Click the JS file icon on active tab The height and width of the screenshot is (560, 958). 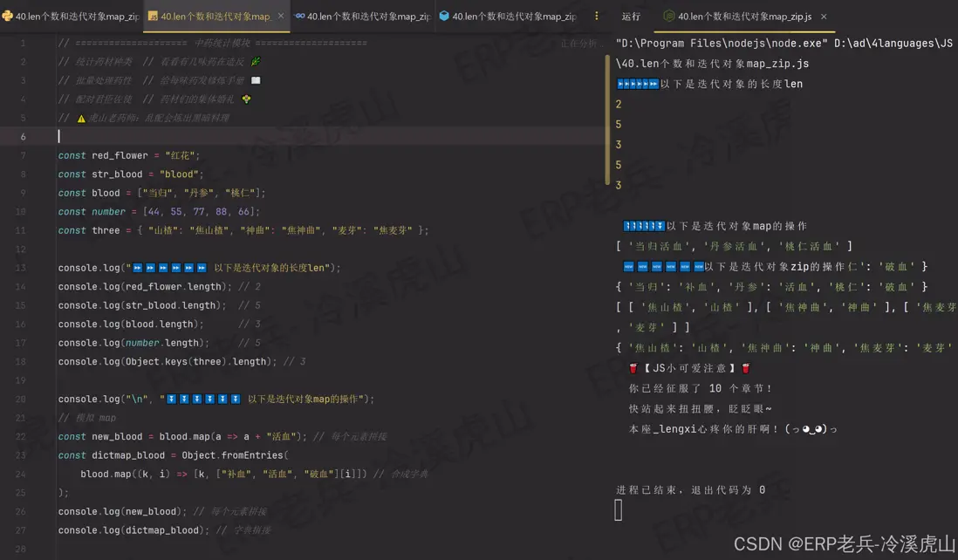[153, 17]
